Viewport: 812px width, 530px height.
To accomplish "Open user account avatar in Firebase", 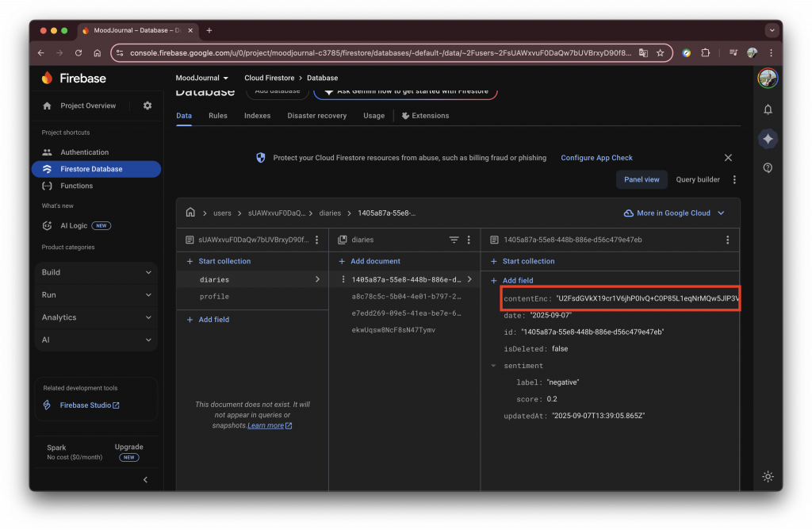I will [768, 79].
